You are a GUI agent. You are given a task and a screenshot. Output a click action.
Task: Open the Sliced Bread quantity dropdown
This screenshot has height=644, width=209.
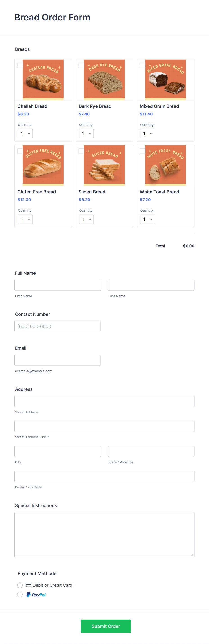coord(86,219)
